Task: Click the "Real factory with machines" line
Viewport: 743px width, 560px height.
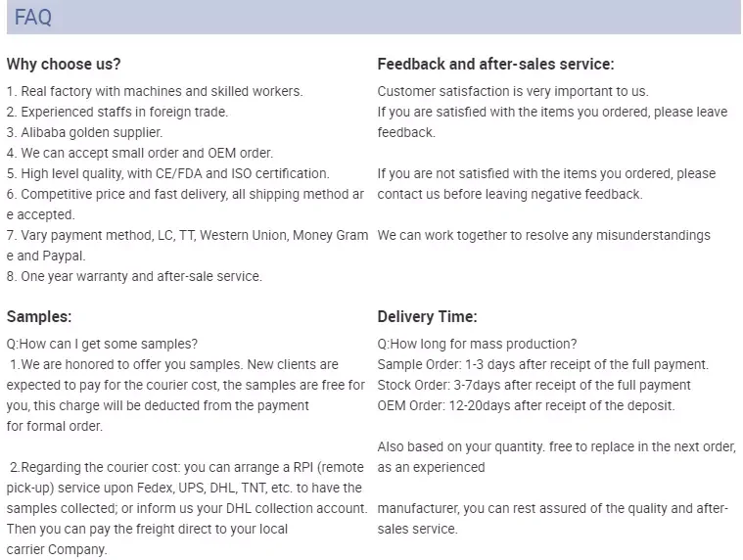Action: click(x=155, y=91)
